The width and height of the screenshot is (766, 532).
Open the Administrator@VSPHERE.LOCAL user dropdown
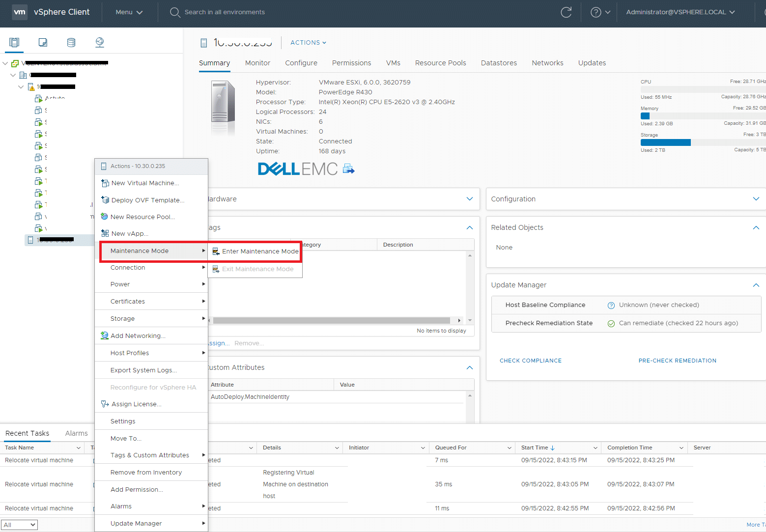point(681,12)
